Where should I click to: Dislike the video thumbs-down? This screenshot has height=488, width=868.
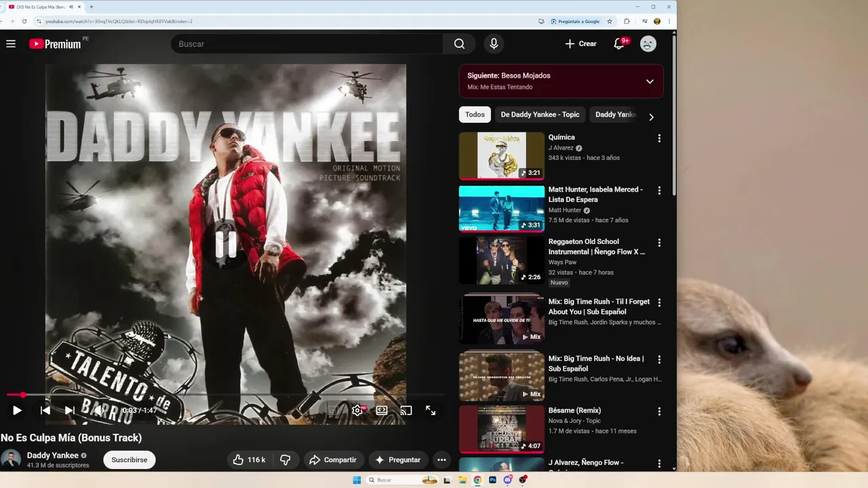[285, 460]
